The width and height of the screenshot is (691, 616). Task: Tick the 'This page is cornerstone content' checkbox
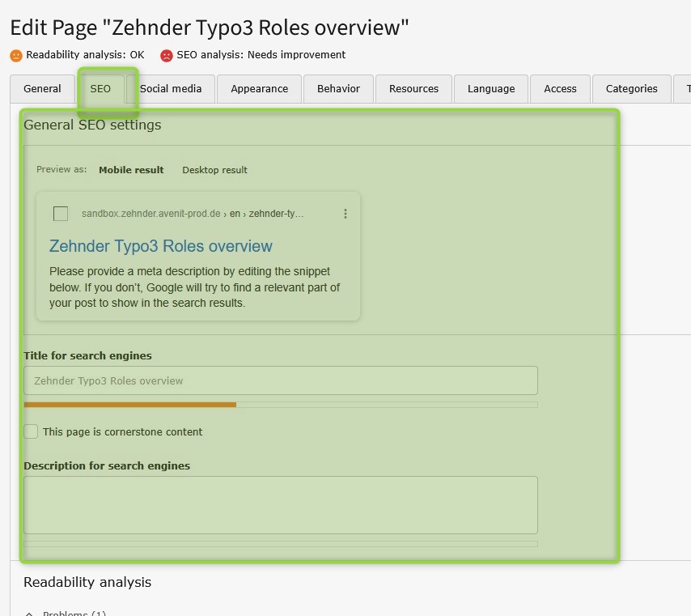pyautogui.click(x=31, y=431)
